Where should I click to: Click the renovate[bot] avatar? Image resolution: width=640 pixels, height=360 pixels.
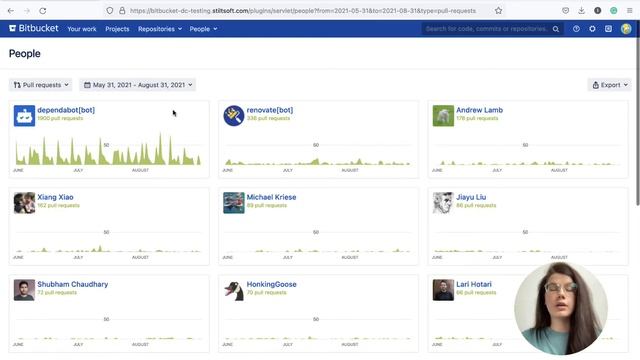[x=233, y=116]
